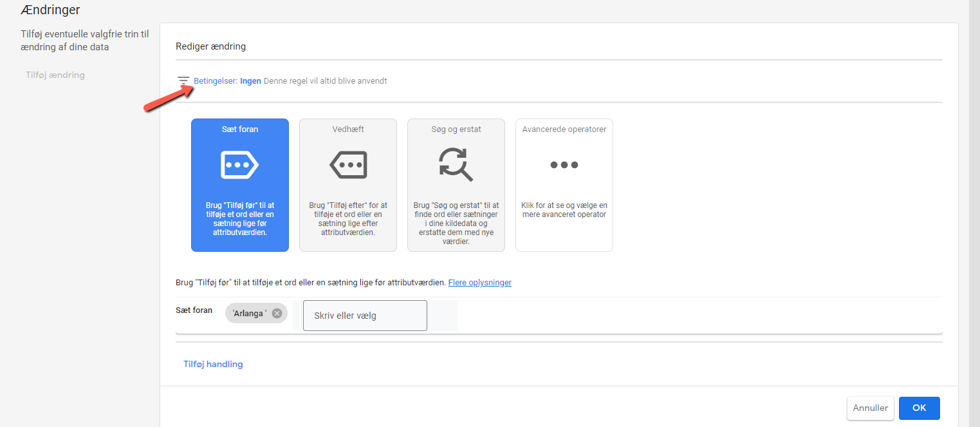Click the Annuller button

(871, 408)
